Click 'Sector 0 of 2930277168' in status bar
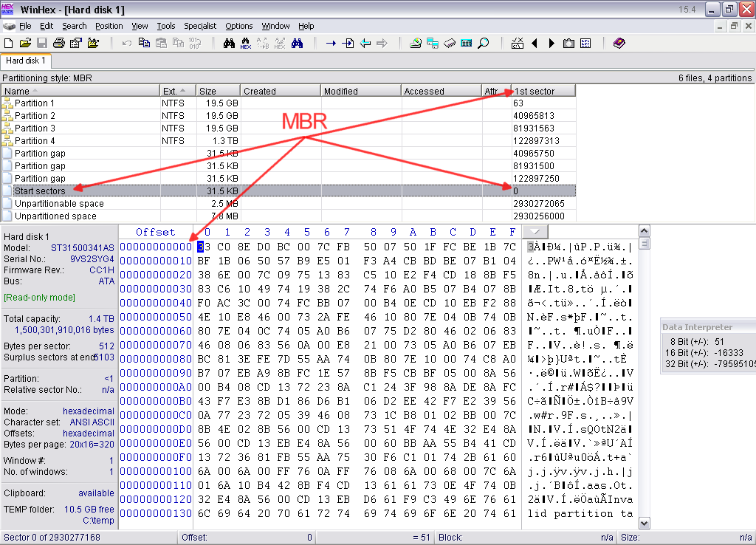The image size is (756, 545). (x=52, y=538)
